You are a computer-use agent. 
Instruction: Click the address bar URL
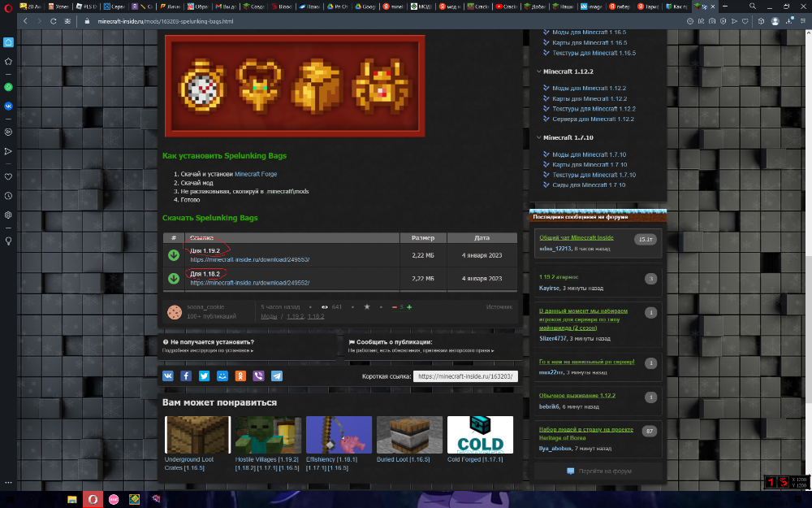(x=165, y=21)
